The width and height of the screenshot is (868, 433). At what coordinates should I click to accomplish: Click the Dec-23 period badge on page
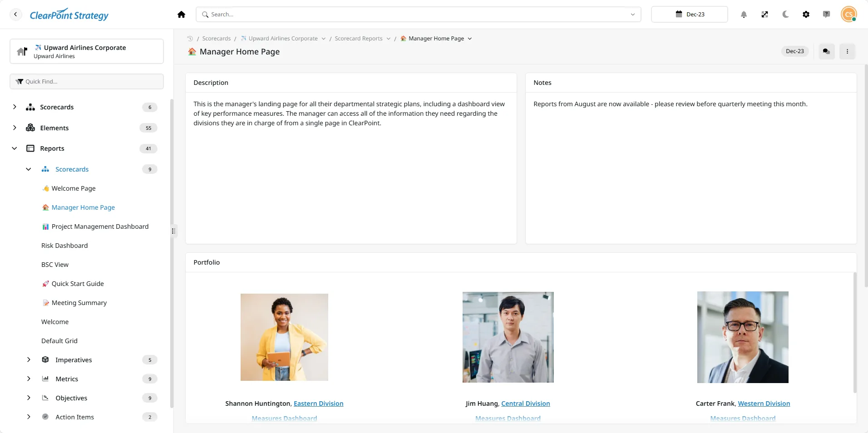coord(794,51)
